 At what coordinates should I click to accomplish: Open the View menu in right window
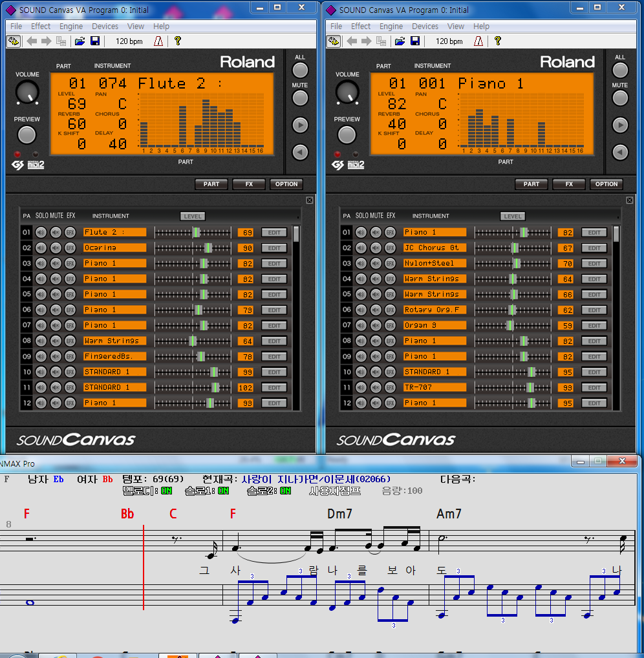click(455, 26)
